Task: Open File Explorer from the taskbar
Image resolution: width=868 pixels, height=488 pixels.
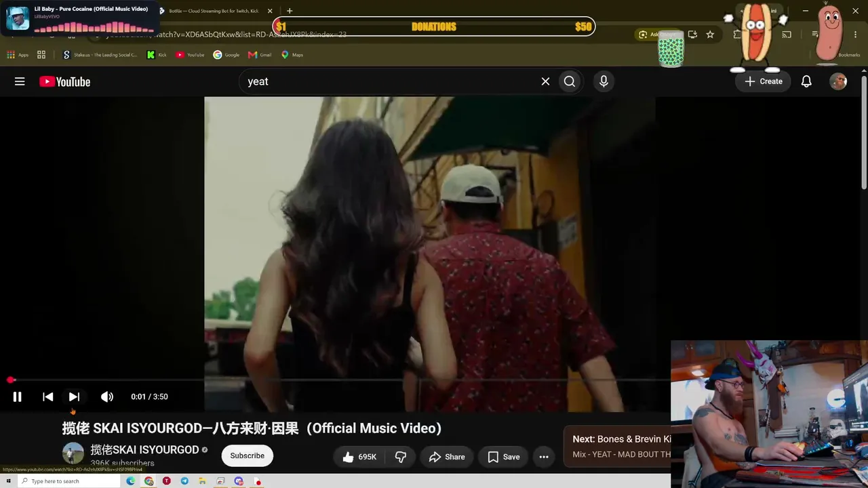Action: click(x=202, y=481)
